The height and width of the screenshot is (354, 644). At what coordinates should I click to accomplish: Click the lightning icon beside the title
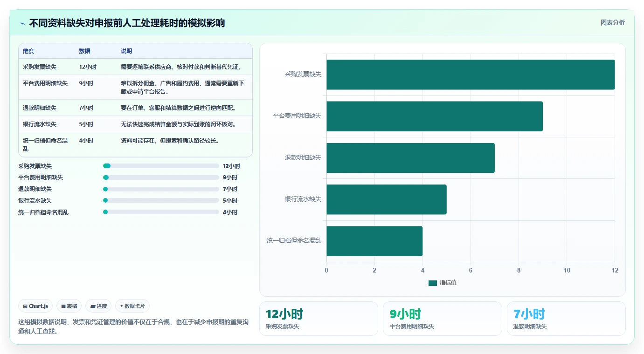coord(22,23)
